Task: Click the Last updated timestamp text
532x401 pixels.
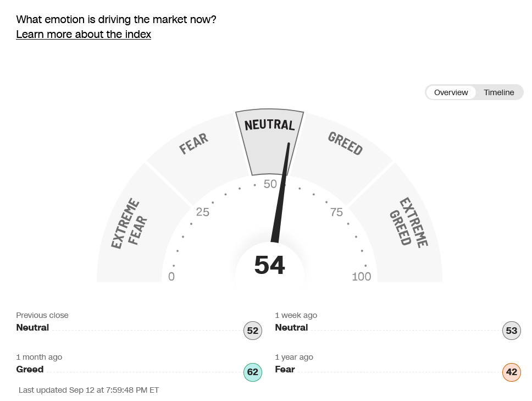Action: pyautogui.click(x=88, y=390)
